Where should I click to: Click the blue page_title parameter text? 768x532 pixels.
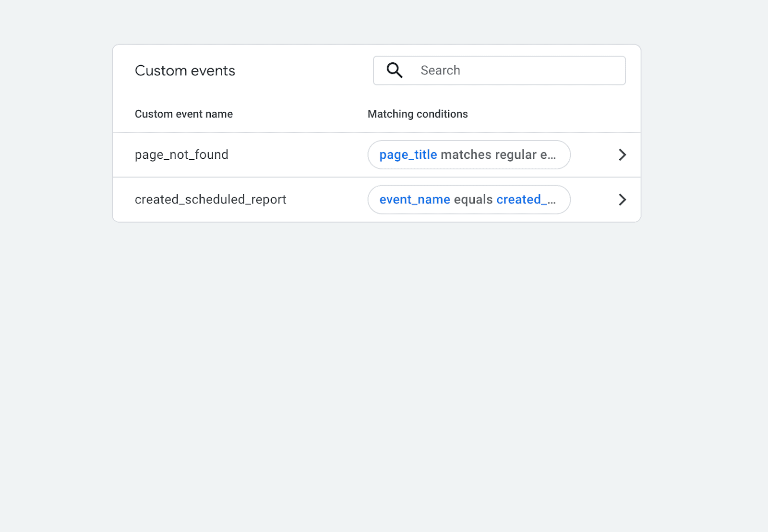408,155
